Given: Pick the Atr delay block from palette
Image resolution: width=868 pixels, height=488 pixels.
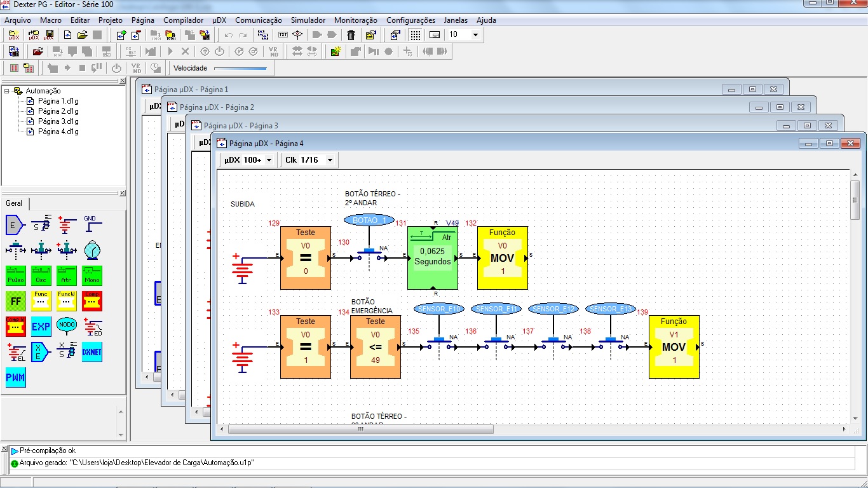Looking at the screenshot, I should click(66, 275).
